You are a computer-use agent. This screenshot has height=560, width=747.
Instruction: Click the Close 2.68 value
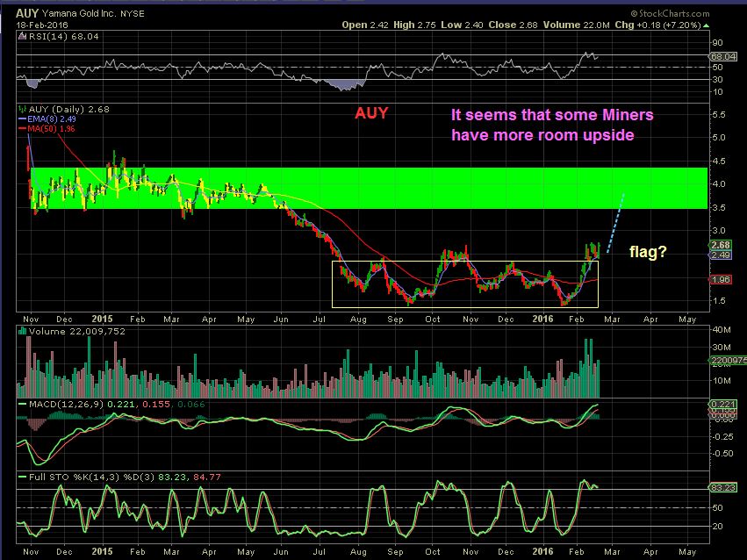514,25
